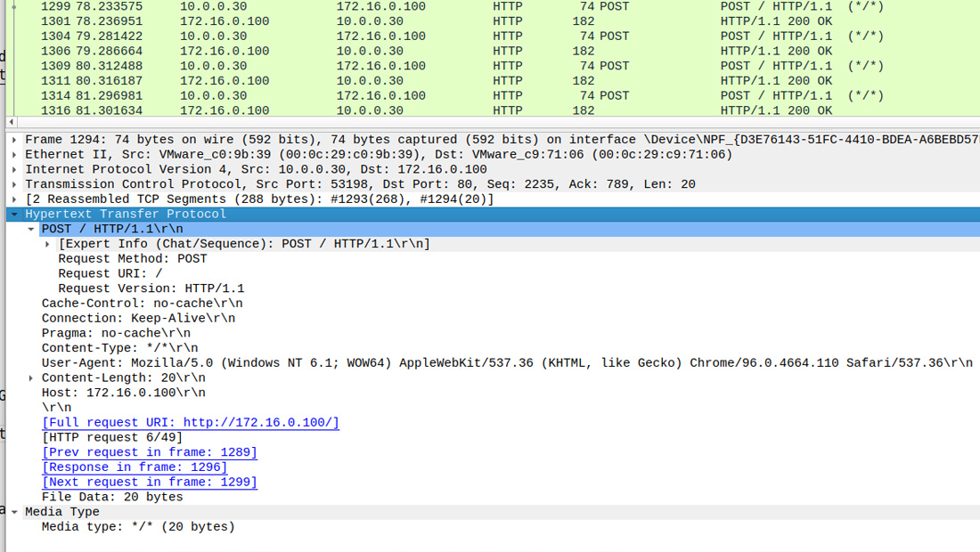Select the Request Method: POST field
This screenshot has width=980, height=552.
click(132, 259)
